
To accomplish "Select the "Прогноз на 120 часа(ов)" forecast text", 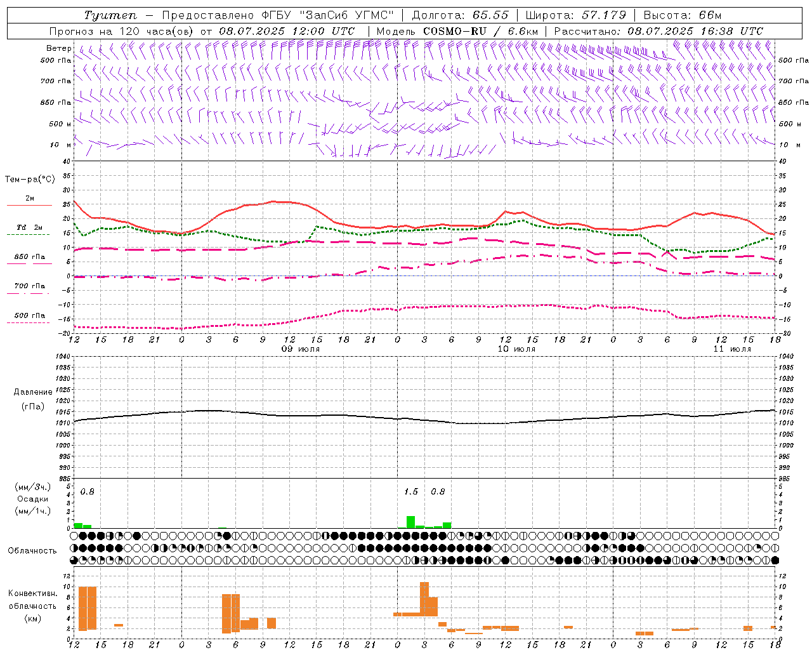I will 122,31.
